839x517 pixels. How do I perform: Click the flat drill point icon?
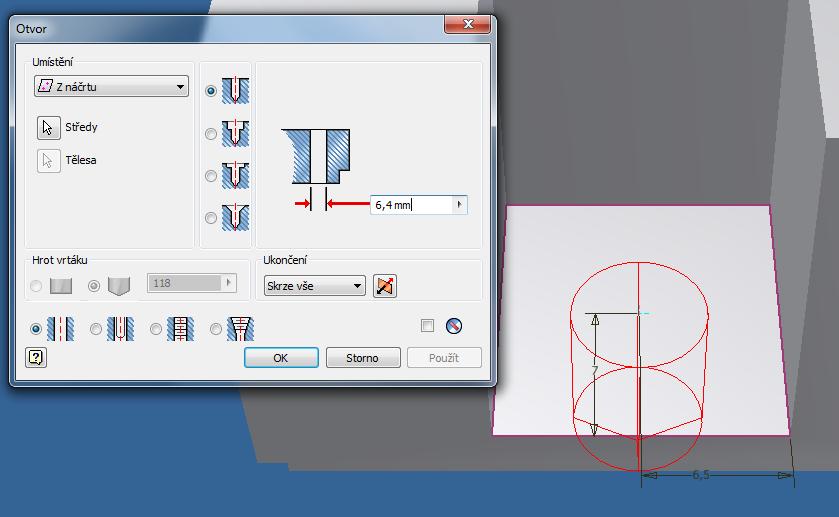pyautogui.click(x=61, y=286)
